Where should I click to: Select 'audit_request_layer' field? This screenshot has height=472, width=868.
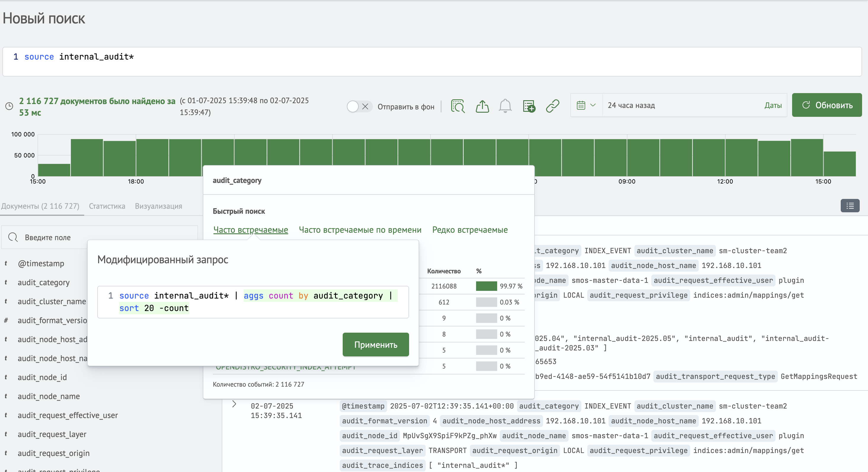point(52,434)
